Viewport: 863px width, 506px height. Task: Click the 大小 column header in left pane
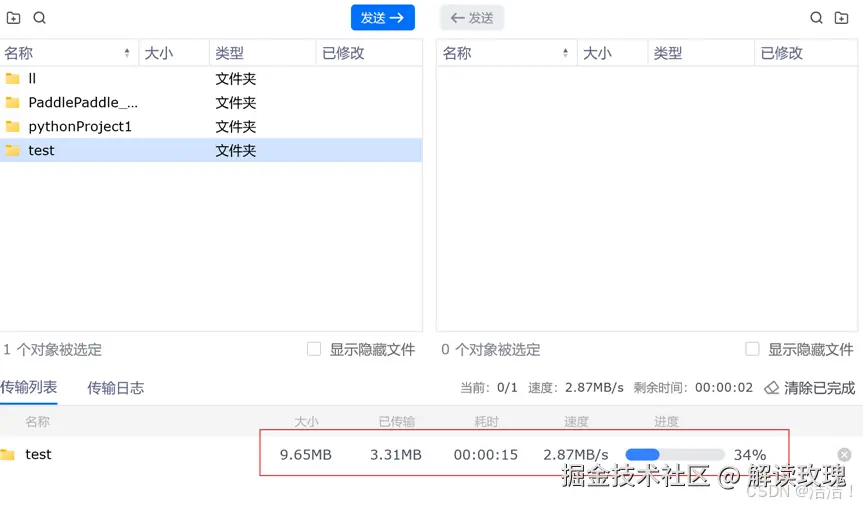(174, 53)
